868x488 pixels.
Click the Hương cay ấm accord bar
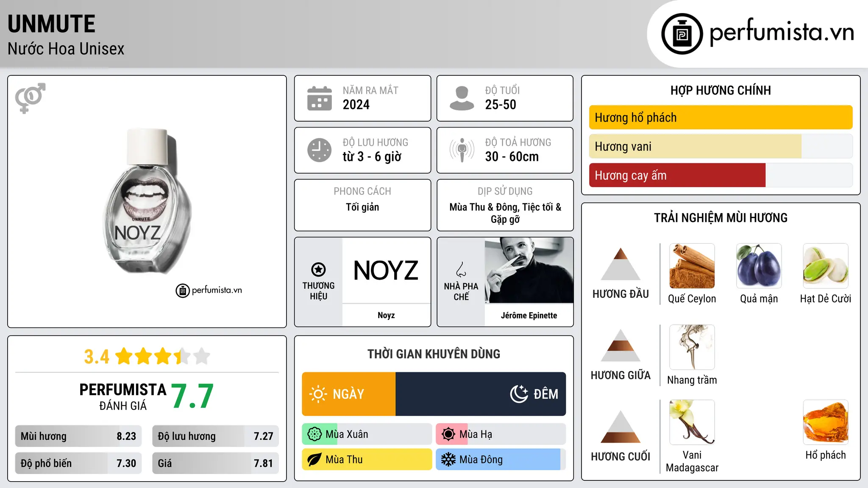point(721,175)
